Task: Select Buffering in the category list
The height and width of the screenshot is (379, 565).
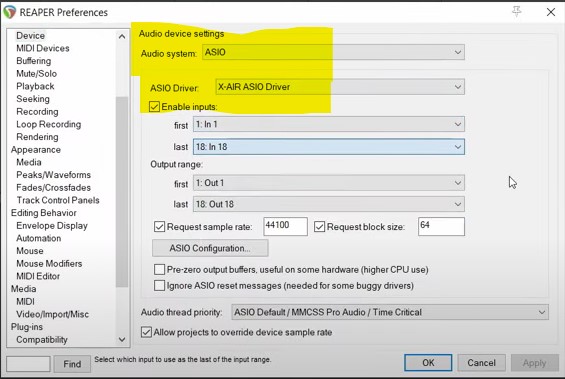Action: tap(34, 61)
